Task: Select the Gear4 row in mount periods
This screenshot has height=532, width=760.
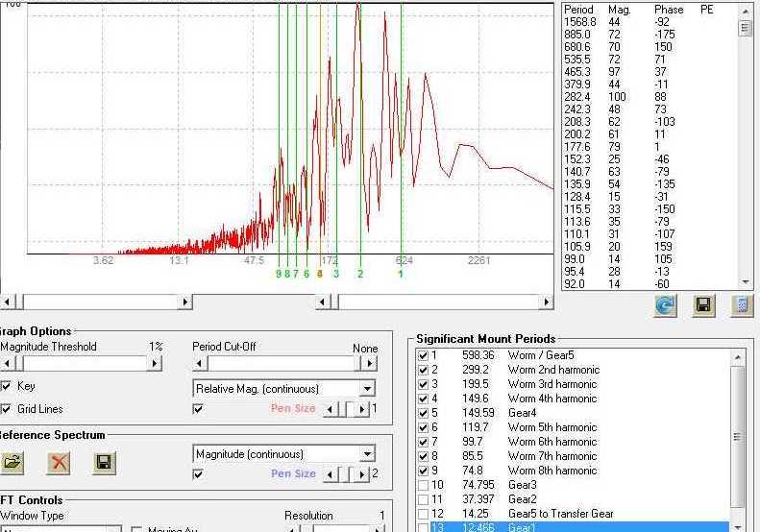Action: 524,413
